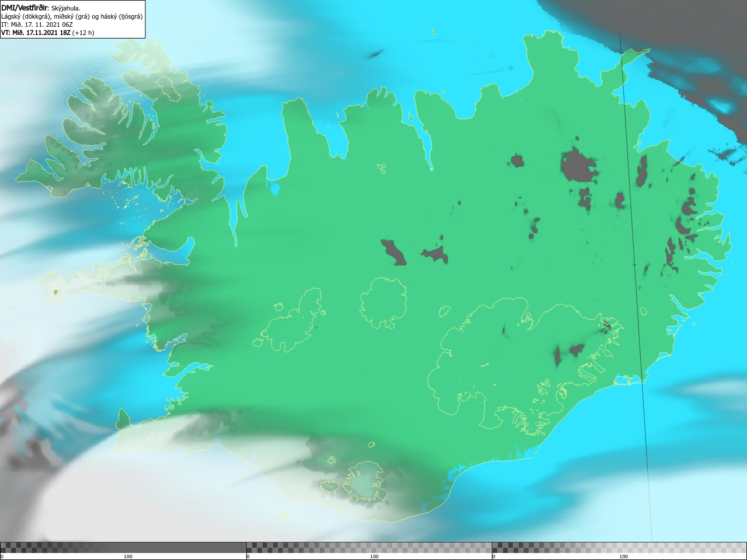This screenshot has width=747, height=560.
Task: Click the '100' label under the light gray scale
Action: point(623,556)
